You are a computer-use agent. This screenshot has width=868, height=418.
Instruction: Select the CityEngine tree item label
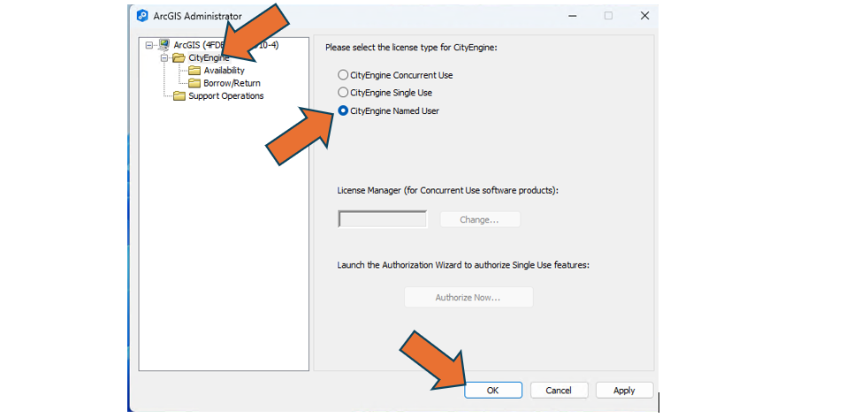(209, 58)
